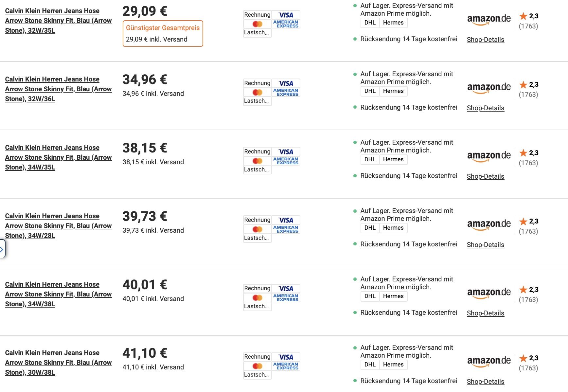Open the 34W/28L Calvin Klein jeans listing
Viewport: 568px width, 392px height.
(58, 226)
